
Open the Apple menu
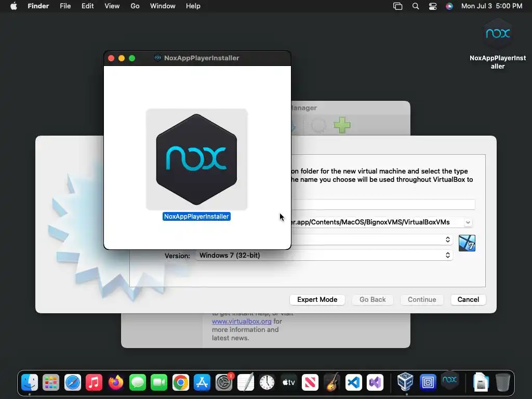(x=14, y=6)
